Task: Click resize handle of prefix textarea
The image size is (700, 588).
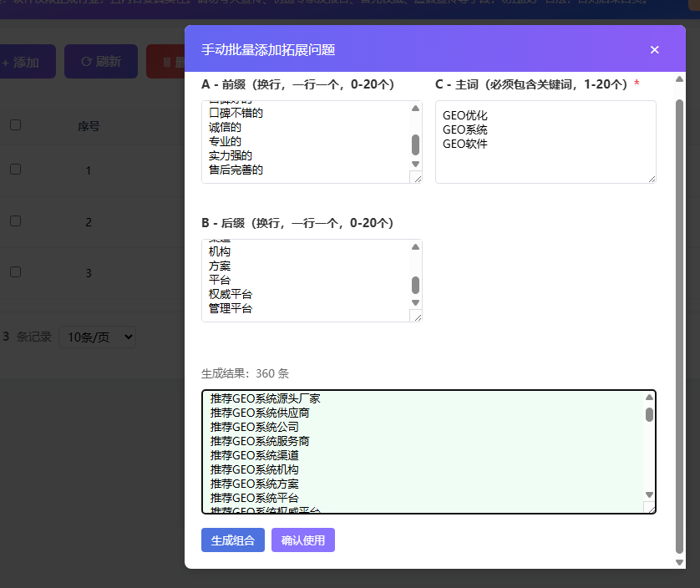Action: (x=418, y=179)
